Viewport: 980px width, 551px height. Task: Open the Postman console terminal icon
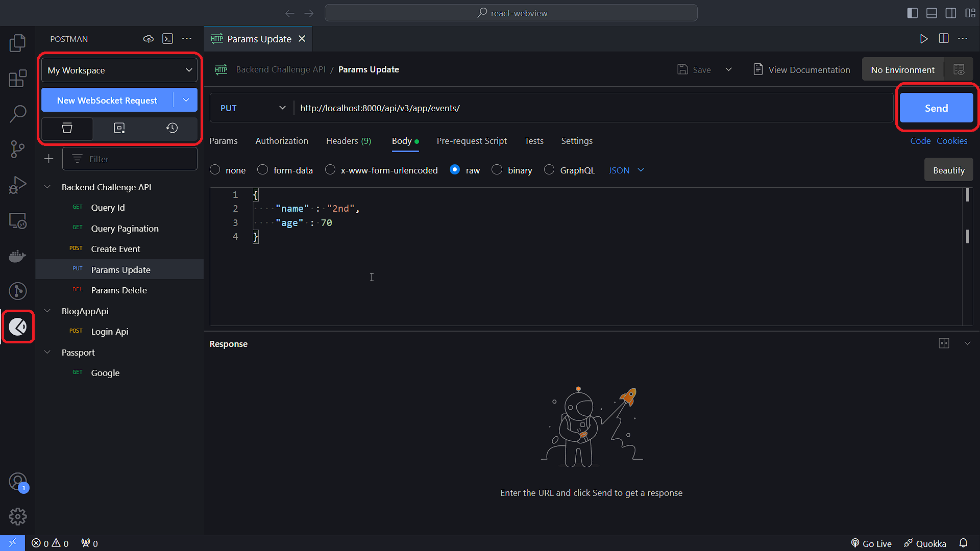point(167,39)
